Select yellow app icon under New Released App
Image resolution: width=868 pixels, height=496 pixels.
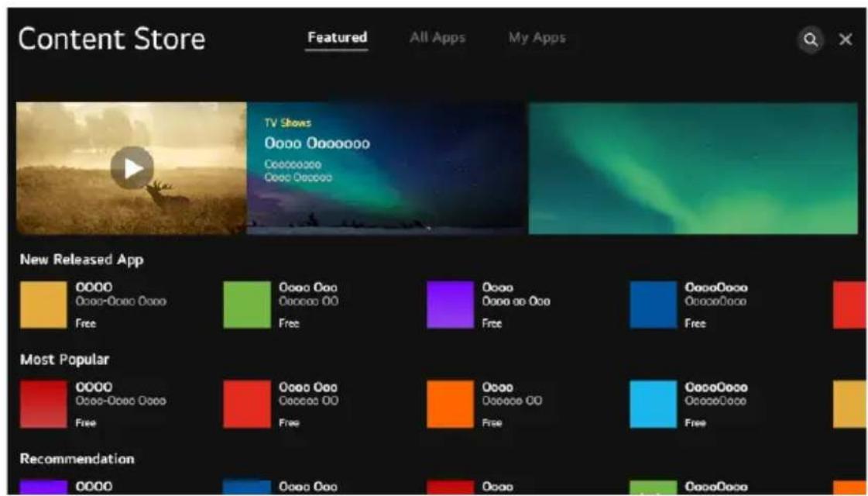[43, 305]
